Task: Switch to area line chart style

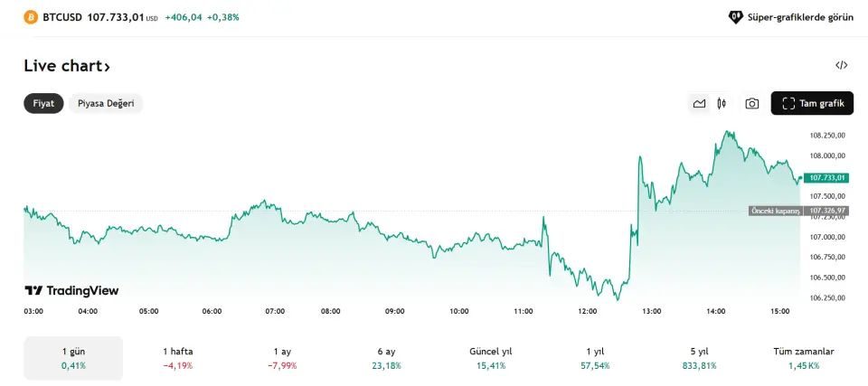Action: [699, 103]
